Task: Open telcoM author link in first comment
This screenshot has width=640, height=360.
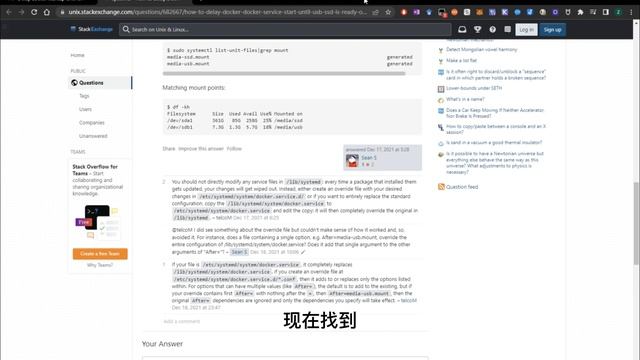Action: (x=224, y=218)
